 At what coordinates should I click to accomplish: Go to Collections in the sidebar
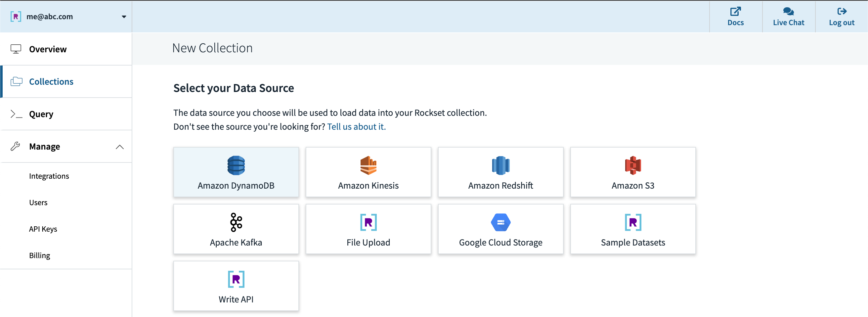(66, 82)
